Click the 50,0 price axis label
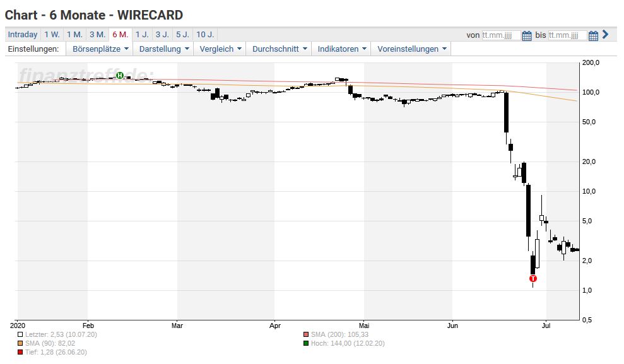 point(589,122)
